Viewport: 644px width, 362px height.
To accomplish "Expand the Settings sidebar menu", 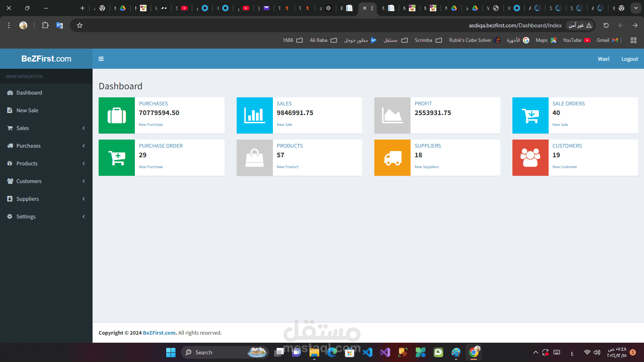I will pyautogui.click(x=46, y=216).
